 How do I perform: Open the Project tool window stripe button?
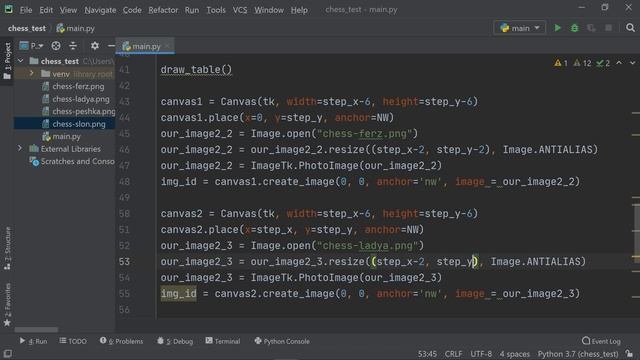tap(7, 61)
